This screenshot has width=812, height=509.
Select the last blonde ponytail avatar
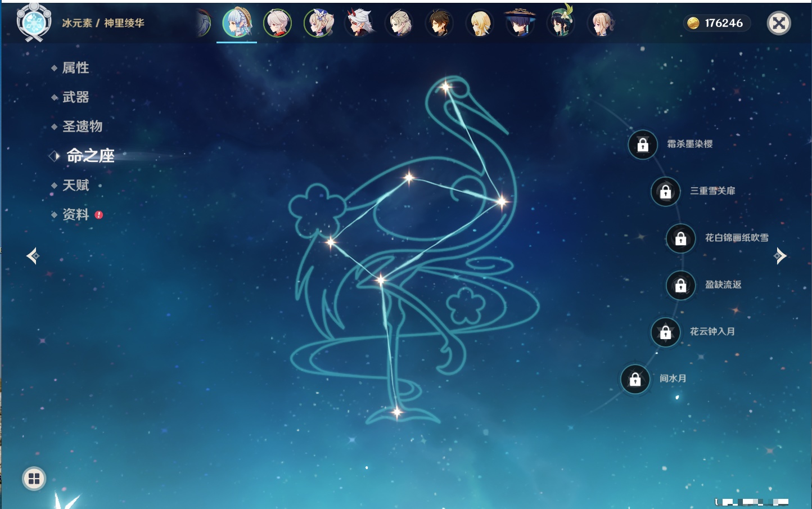coord(601,23)
